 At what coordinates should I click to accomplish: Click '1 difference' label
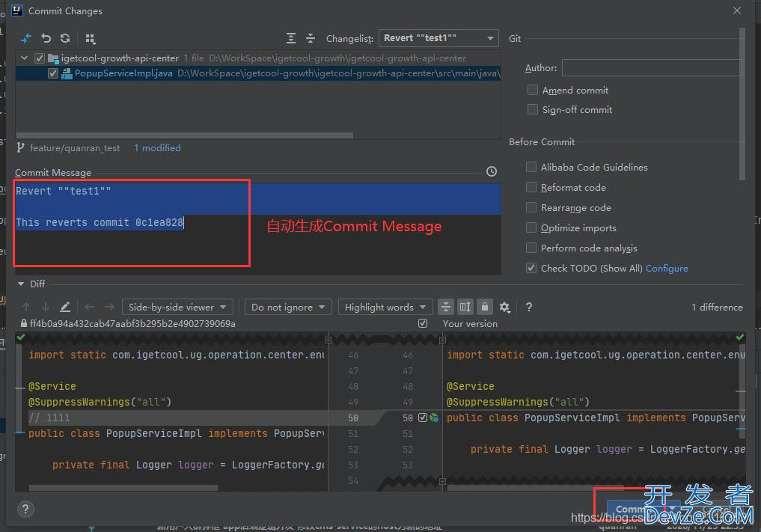[717, 307]
